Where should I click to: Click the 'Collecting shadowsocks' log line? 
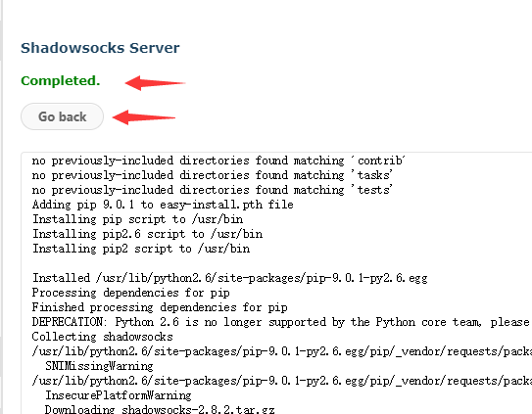[102, 337]
